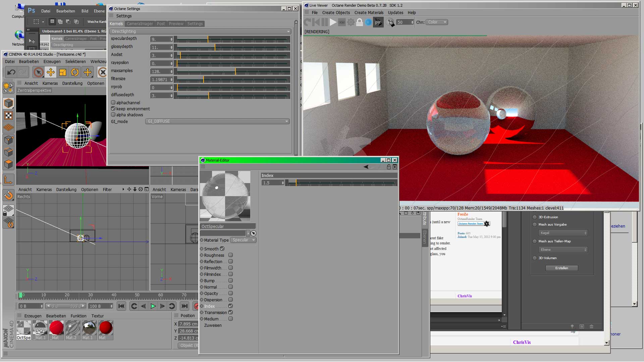The image size is (644, 362).
Task: Adjust the maxsamples slider
Action: click(235, 71)
